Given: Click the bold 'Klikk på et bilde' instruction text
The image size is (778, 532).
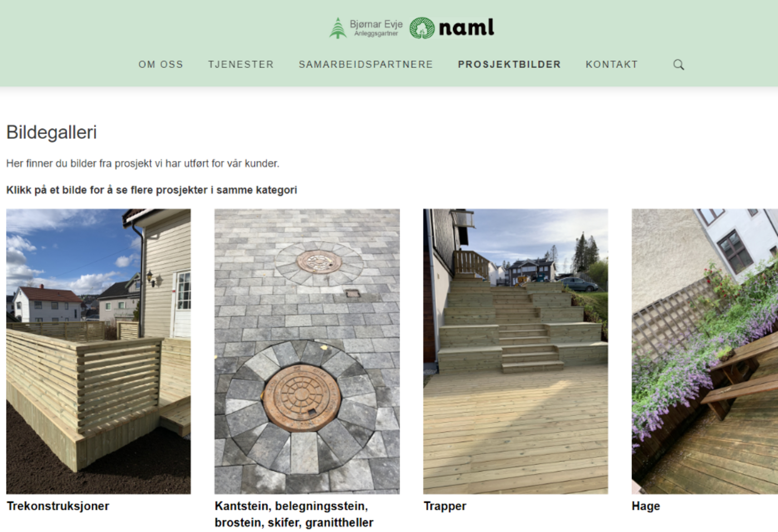Looking at the screenshot, I should [152, 190].
